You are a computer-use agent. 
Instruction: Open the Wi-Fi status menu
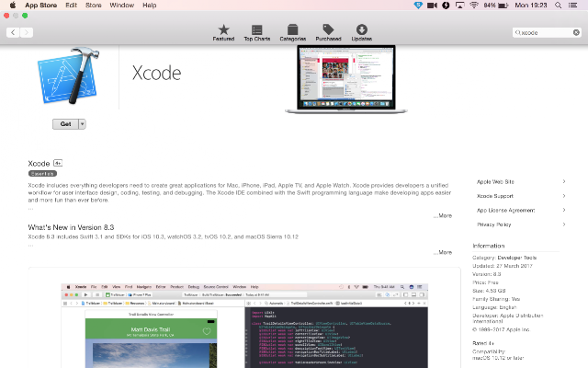pyautogui.click(x=474, y=6)
